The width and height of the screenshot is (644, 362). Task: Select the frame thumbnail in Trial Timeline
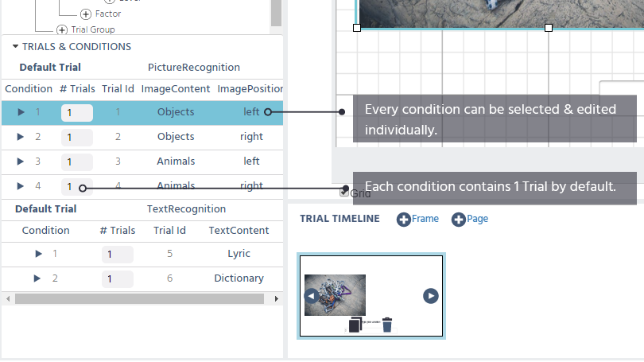(x=371, y=296)
